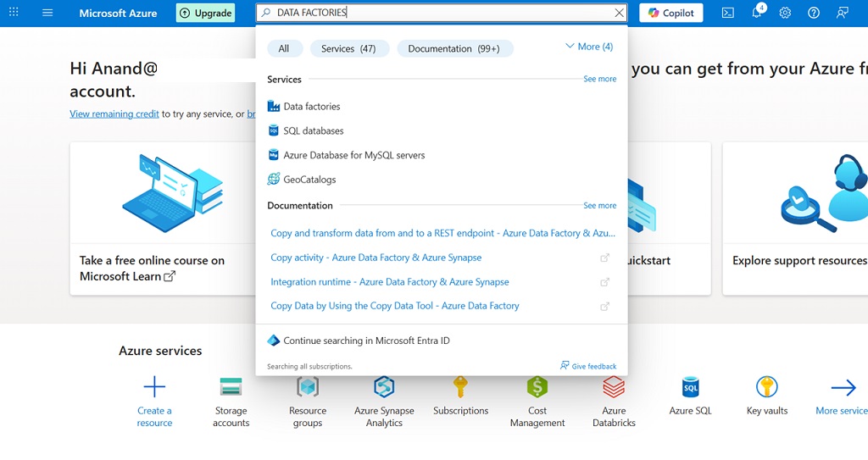Click Create a resource plus icon
Image resolution: width=868 pixels, height=460 pixels.
tap(154, 387)
